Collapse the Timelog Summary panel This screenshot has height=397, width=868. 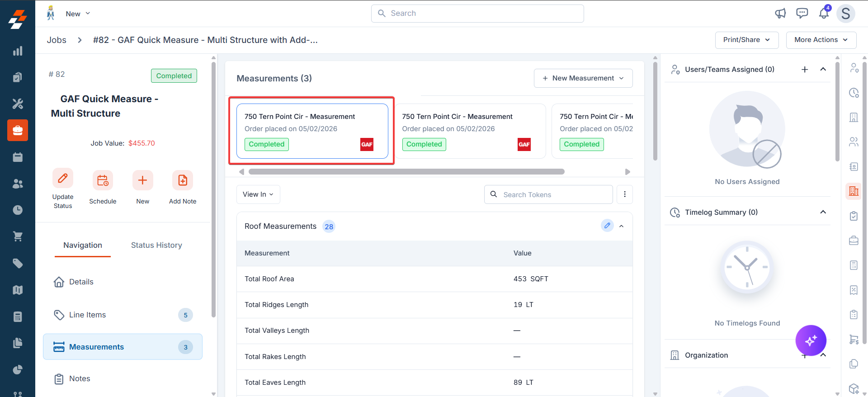click(x=823, y=212)
